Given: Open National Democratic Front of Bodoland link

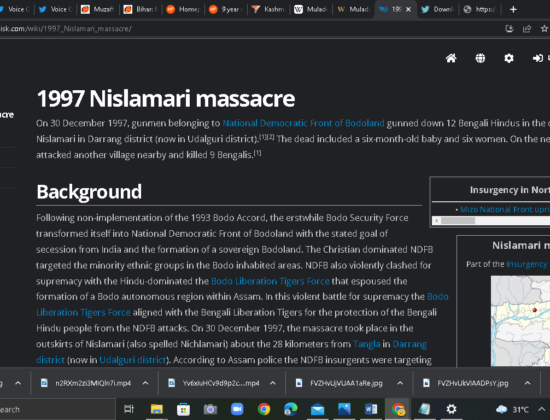Looking at the screenshot, I should click(x=303, y=123).
